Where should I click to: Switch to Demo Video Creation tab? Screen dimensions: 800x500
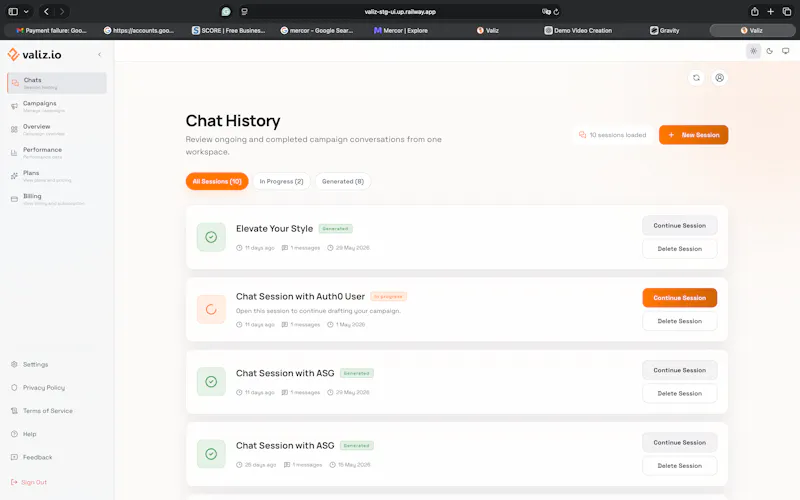coord(578,31)
